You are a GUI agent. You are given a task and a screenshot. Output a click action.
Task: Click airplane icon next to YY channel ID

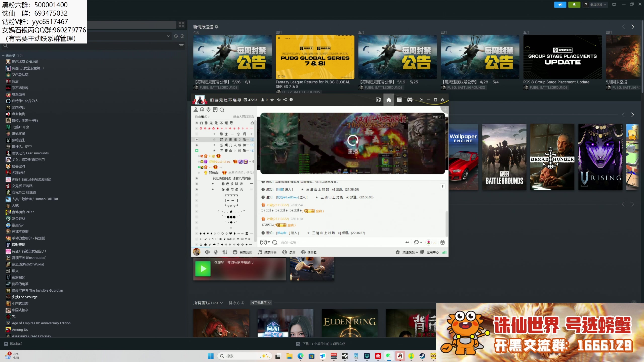pos(279,100)
